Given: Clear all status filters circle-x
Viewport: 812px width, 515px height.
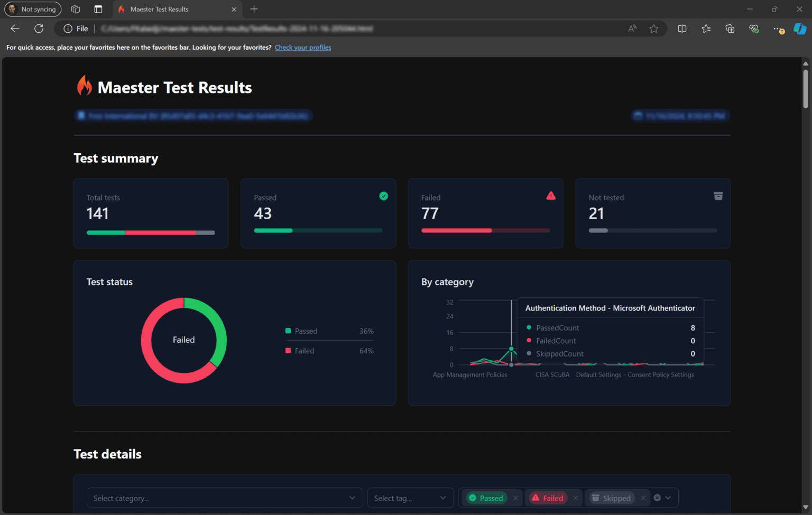Looking at the screenshot, I should pos(657,498).
